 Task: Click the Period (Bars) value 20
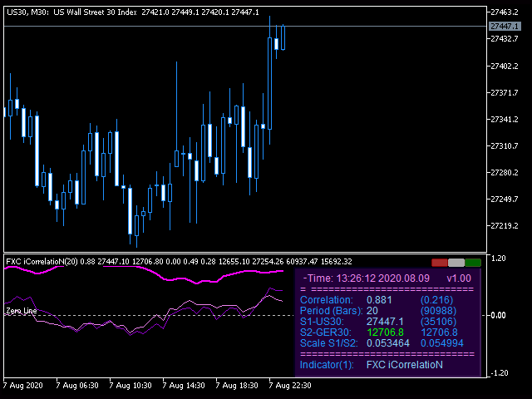point(373,310)
